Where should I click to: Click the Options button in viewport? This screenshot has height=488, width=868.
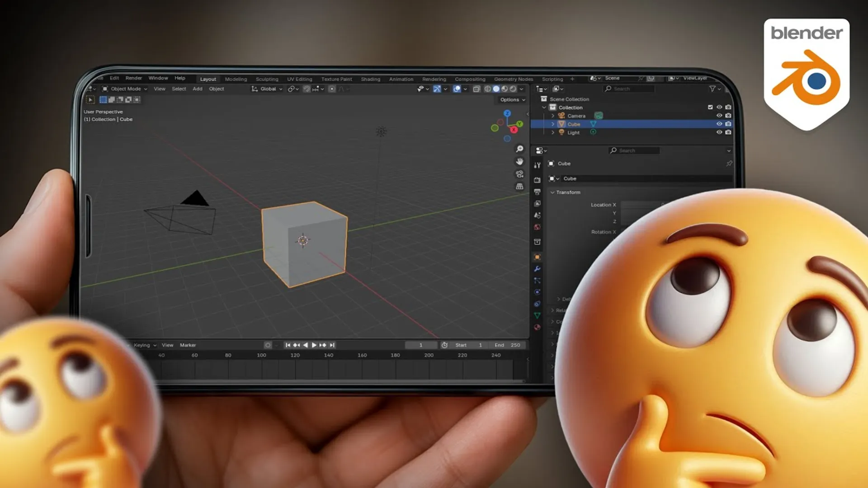(513, 99)
